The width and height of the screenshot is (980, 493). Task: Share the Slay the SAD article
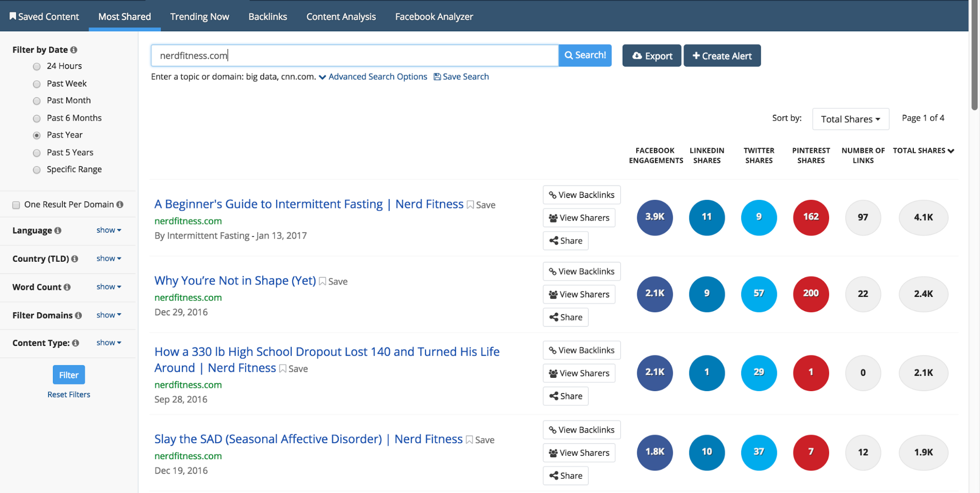tap(566, 475)
